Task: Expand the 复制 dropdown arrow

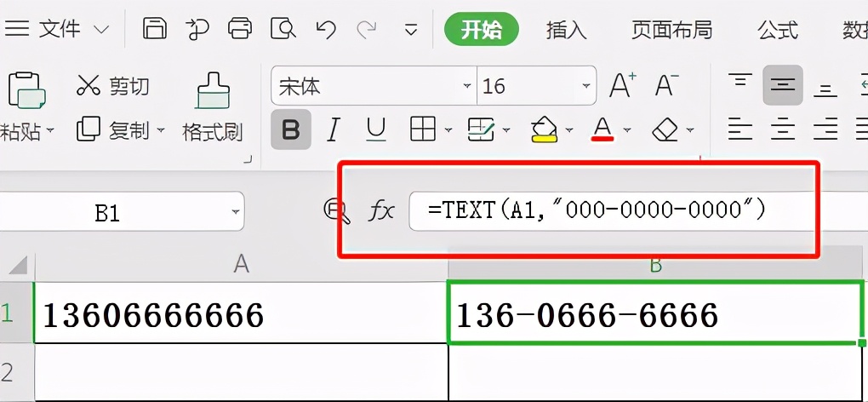Action: tap(161, 130)
